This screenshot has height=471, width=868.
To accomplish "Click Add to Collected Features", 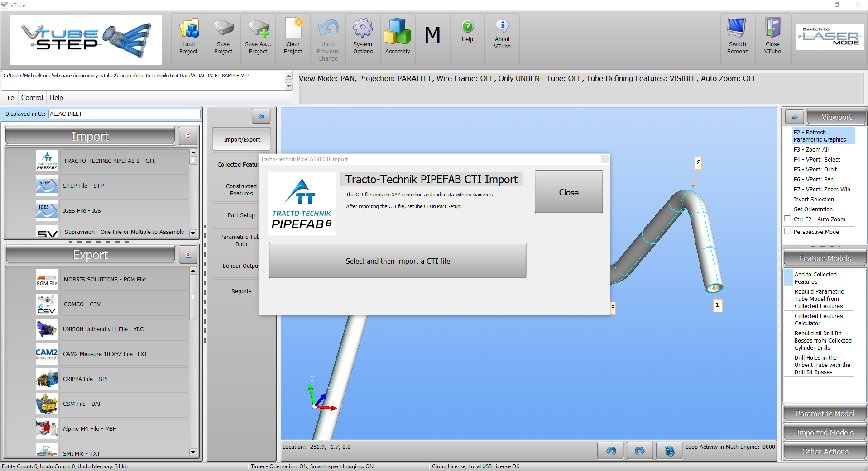I will point(823,278).
